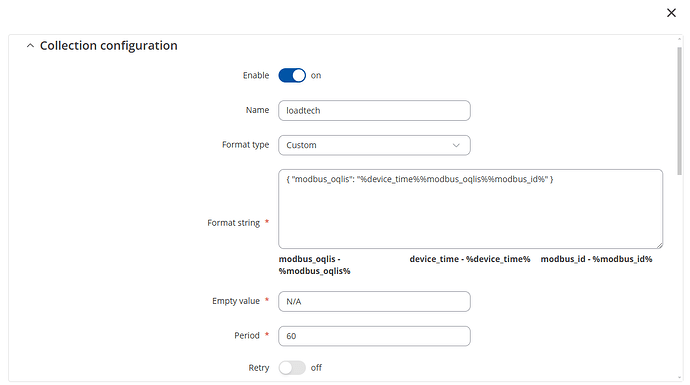Viewport: 690px width, 385px height.
Task: Click the Format type chevron arrow
Action: click(x=456, y=145)
